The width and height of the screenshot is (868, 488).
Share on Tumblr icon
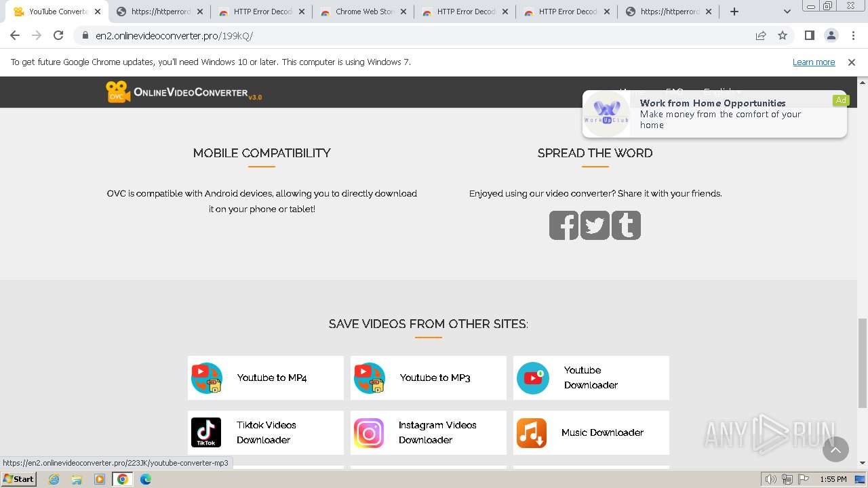[626, 225]
